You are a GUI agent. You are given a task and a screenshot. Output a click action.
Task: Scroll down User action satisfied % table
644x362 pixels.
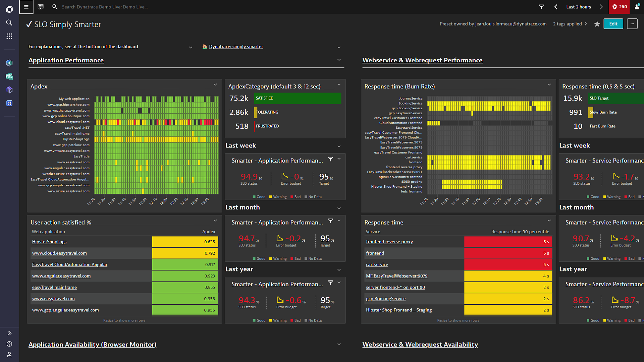124,320
